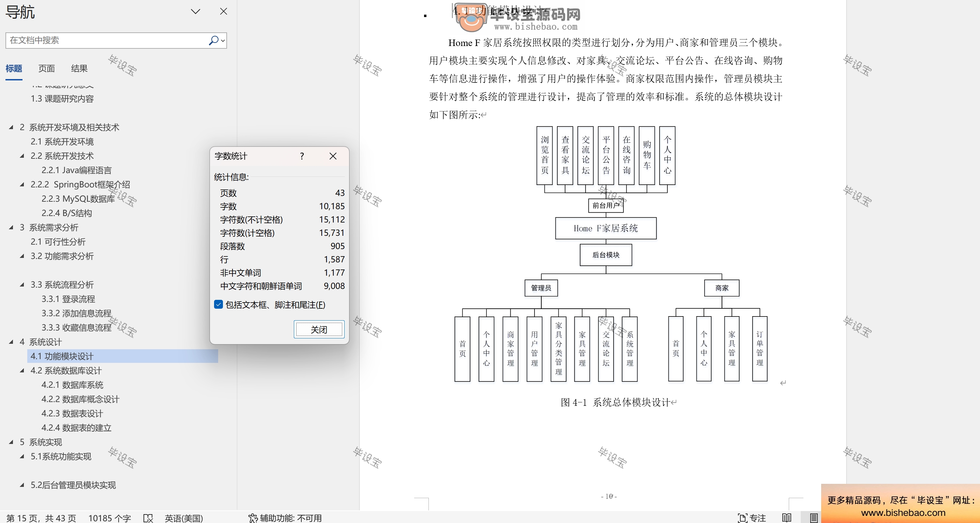Collapse heading 3 系统需求分析

[x=11, y=228]
